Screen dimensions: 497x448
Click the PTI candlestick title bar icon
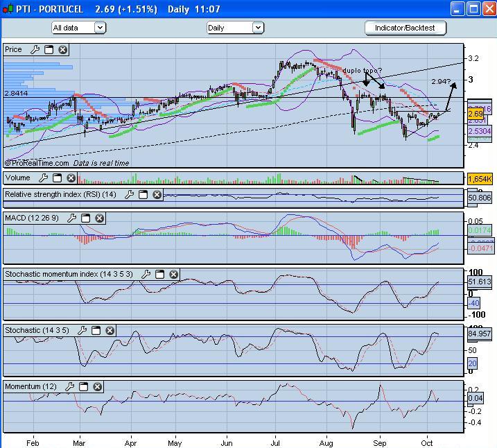click(8, 9)
